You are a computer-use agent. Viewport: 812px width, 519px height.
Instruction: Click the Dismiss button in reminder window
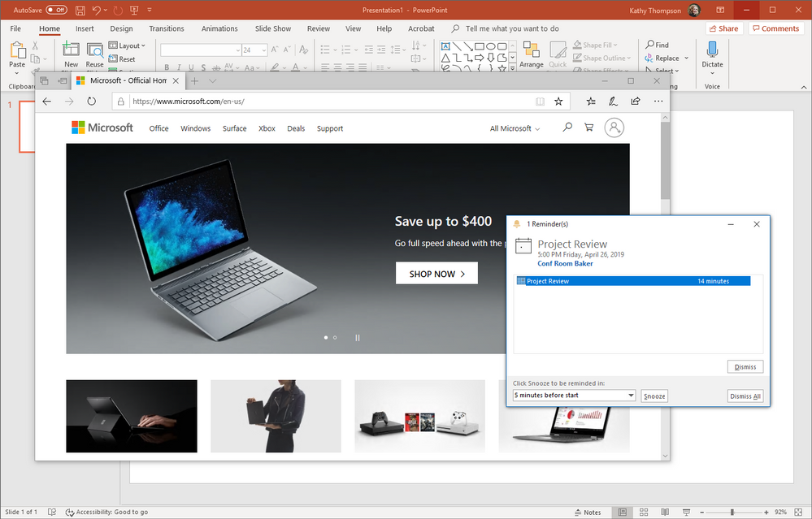pyautogui.click(x=745, y=367)
